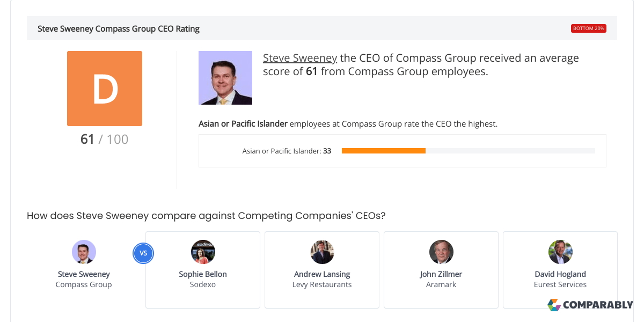The width and height of the screenshot is (644, 322).
Task: Open the Steve Sweeney underlined link
Action: [x=300, y=58]
